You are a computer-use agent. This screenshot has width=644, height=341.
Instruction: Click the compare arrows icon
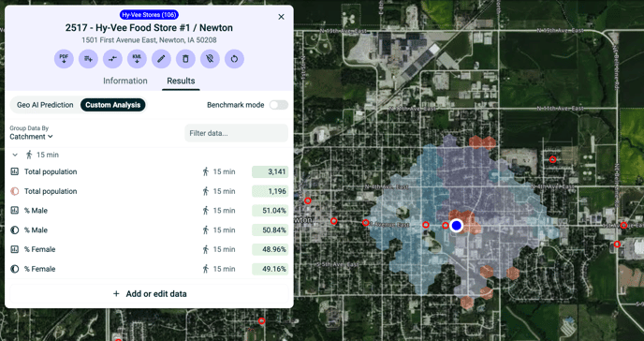[x=112, y=59]
